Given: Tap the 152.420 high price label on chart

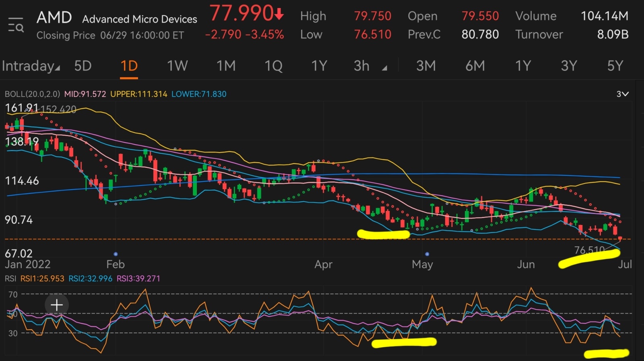Looking at the screenshot, I should [x=58, y=109].
